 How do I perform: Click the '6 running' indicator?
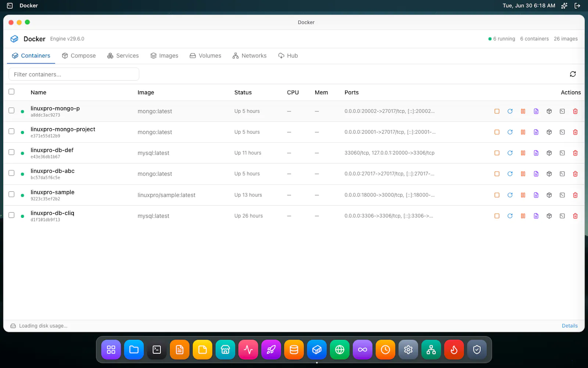pyautogui.click(x=502, y=39)
